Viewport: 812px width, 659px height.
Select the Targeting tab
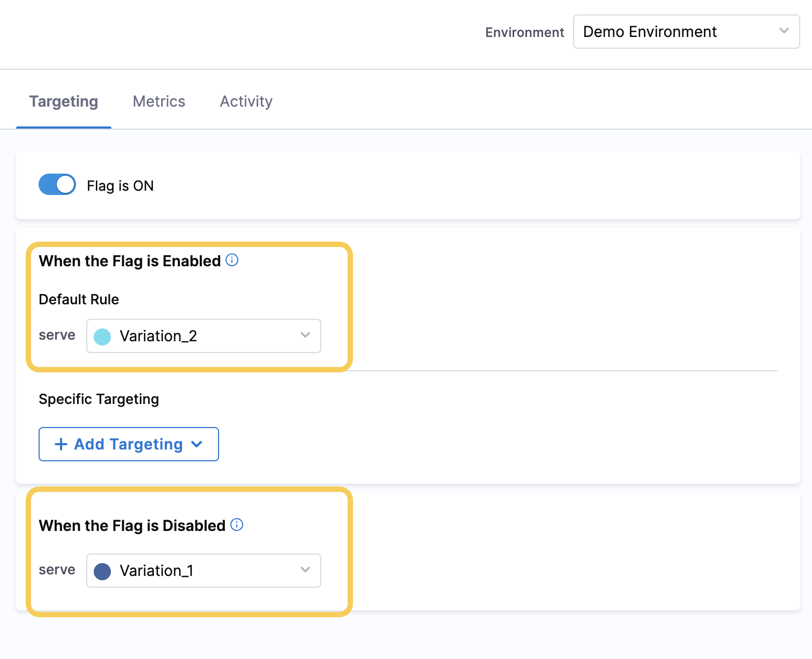point(63,101)
